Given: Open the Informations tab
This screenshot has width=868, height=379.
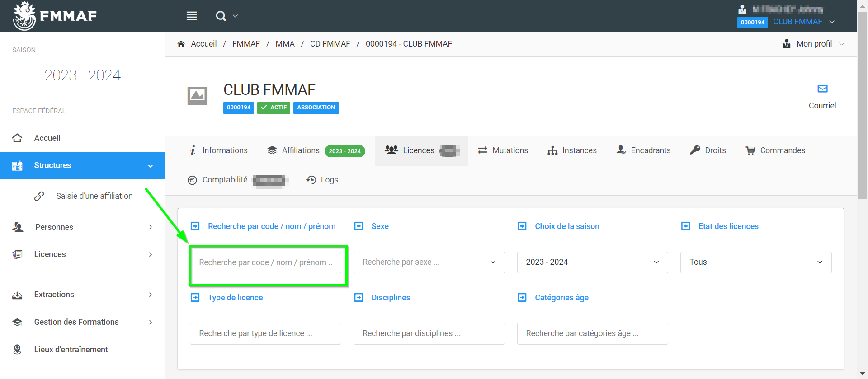Looking at the screenshot, I should (x=219, y=150).
